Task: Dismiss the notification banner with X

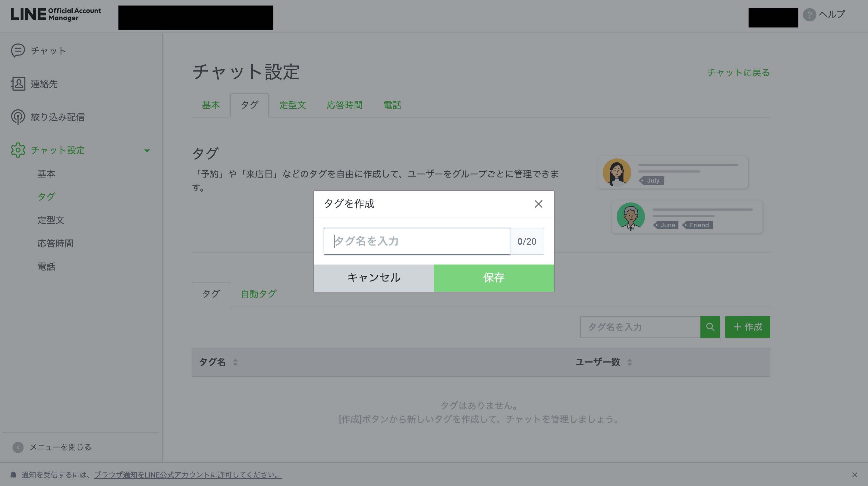Action: [854, 475]
